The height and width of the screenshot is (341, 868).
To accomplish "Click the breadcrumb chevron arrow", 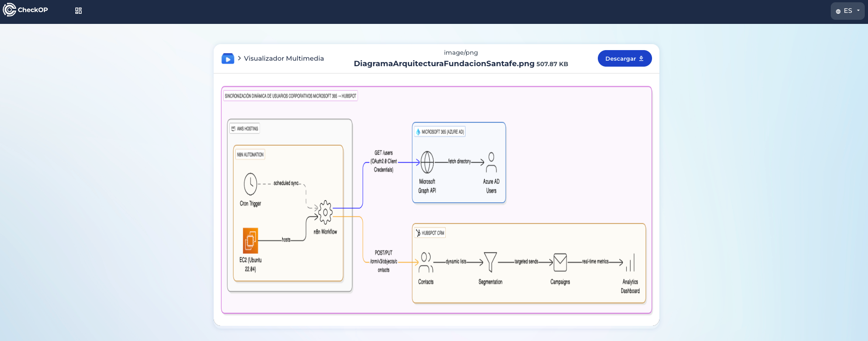I will tap(239, 58).
